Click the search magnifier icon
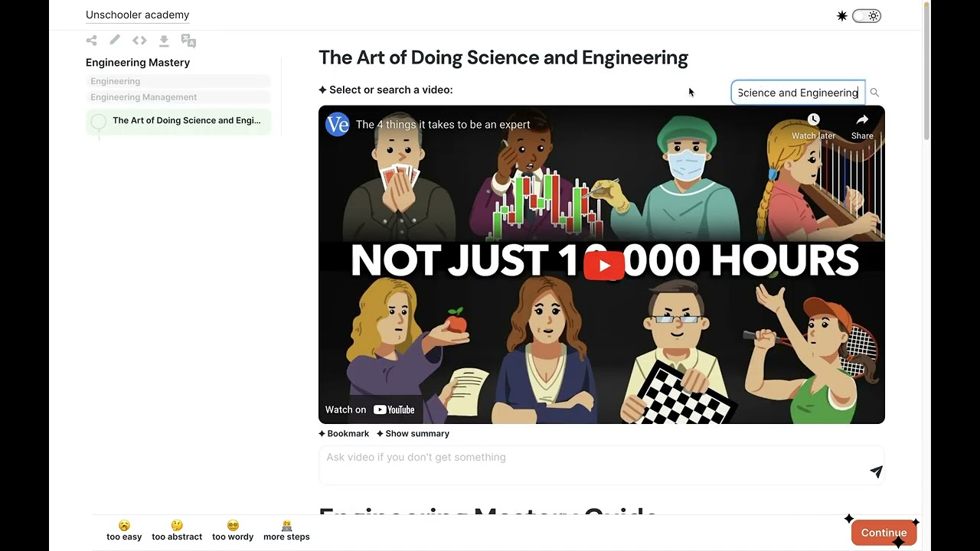980x551 pixels. pyautogui.click(x=874, y=93)
